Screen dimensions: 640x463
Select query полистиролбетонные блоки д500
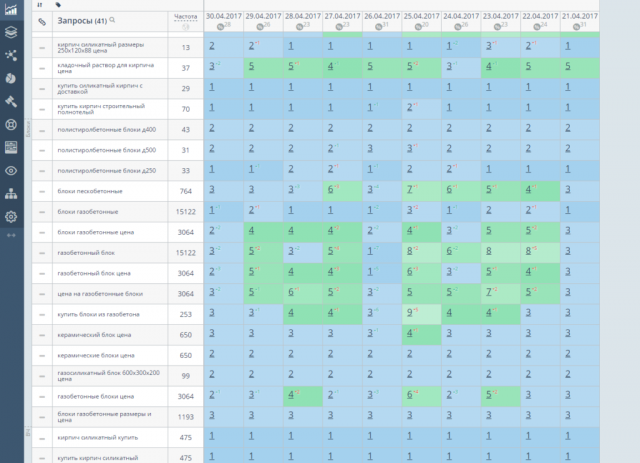[107, 150]
